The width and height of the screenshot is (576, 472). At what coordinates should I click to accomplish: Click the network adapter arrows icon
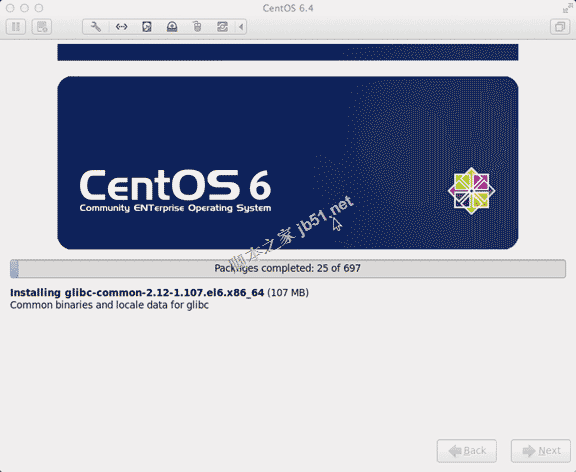tap(121, 27)
